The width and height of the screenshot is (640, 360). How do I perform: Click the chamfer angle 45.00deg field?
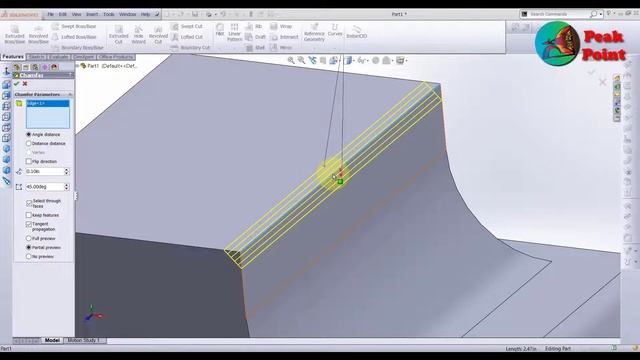coord(44,187)
